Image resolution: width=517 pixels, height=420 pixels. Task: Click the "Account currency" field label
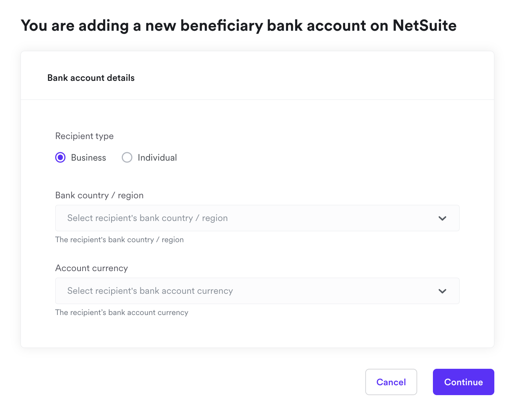tap(91, 268)
